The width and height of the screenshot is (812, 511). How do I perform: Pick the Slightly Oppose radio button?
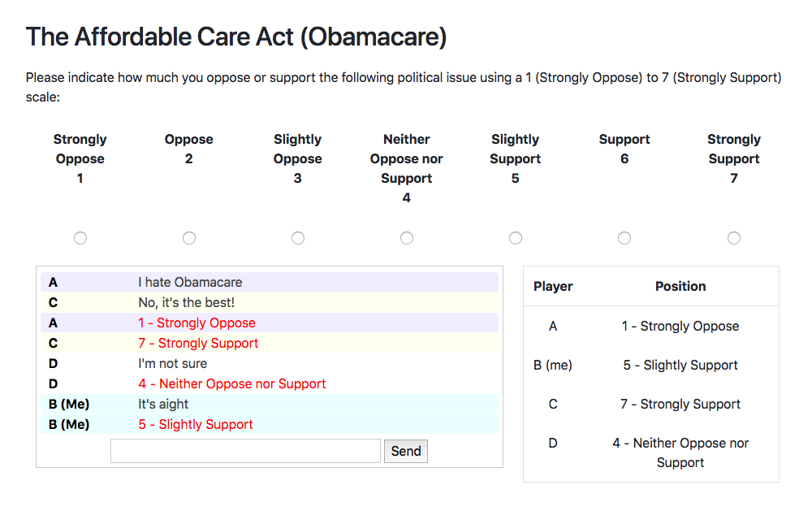coord(298,238)
